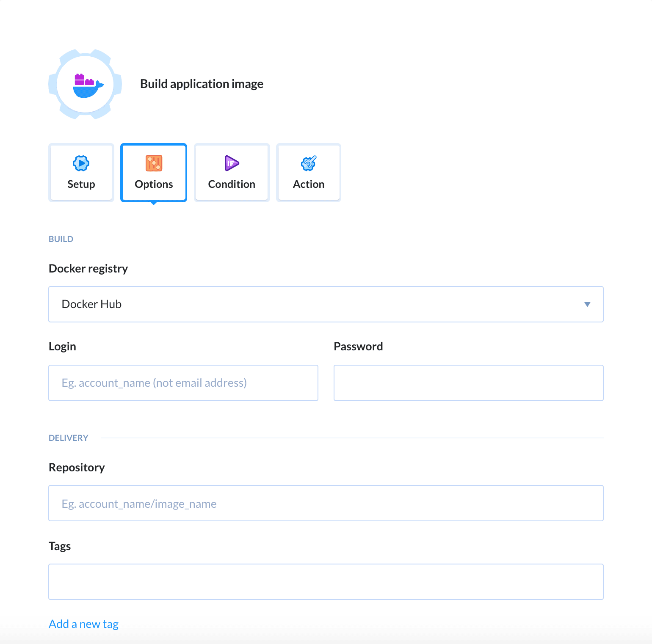This screenshot has height=644, width=652.
Task: Click the Login field label
Action: click(x=62, y=347)
